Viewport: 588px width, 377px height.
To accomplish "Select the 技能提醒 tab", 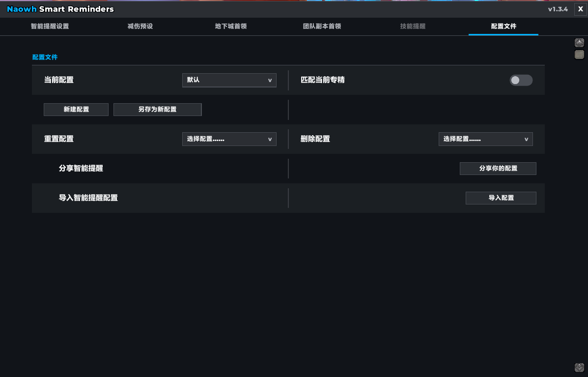I will 413,26.
